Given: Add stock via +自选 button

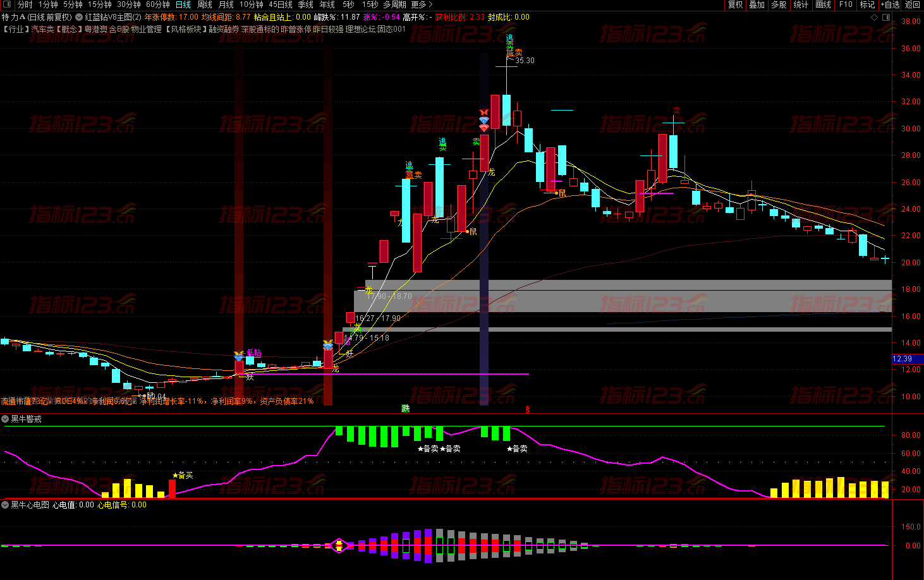Looking at the screenshot, I should tap(891, 4).
